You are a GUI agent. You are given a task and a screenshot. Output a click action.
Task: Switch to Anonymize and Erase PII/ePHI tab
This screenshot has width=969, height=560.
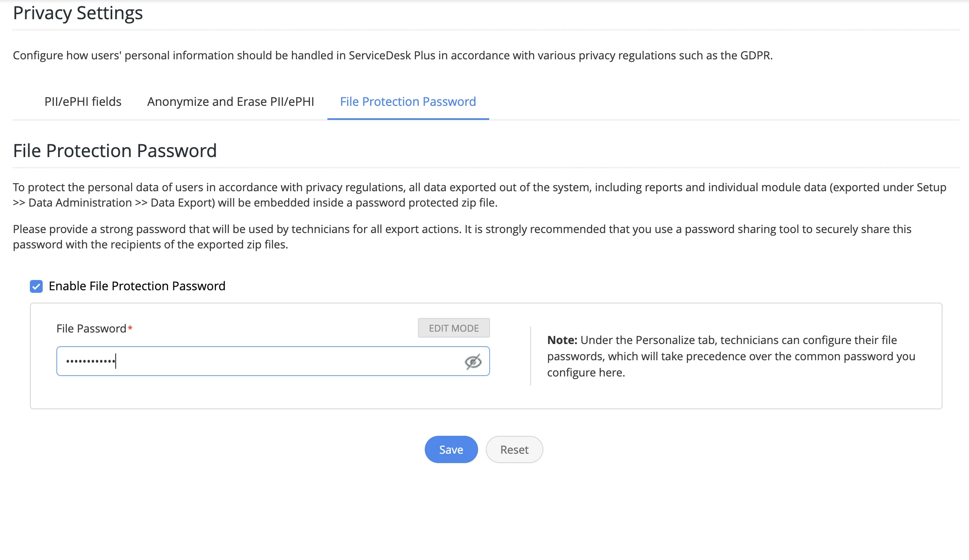coord(231,102)
